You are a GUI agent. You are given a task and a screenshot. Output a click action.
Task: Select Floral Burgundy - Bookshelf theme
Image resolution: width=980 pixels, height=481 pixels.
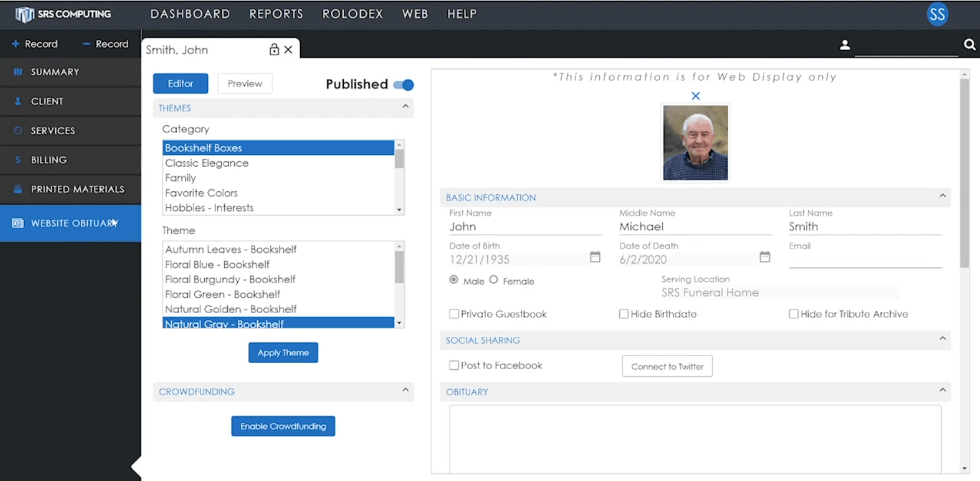(x=278, y=280)
